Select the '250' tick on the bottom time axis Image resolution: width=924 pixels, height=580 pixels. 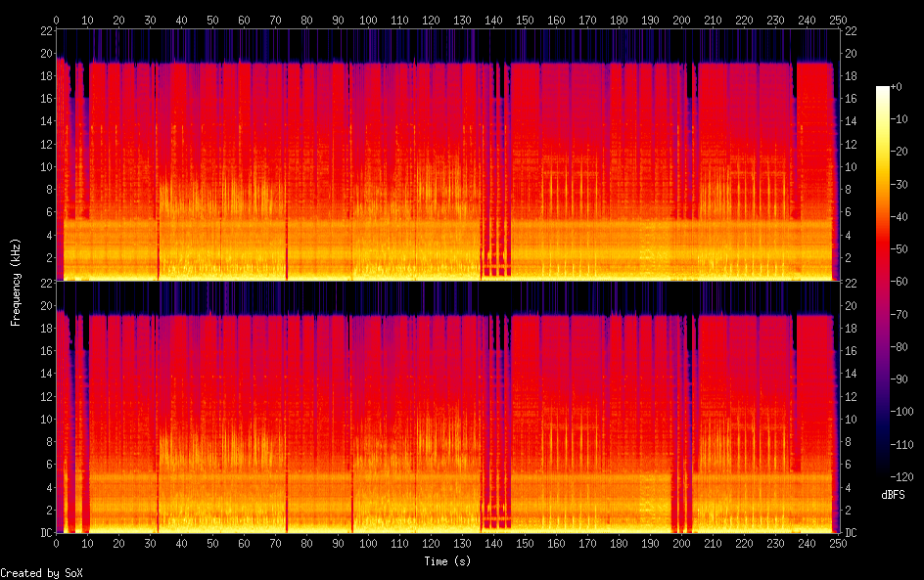pos(835,543)
